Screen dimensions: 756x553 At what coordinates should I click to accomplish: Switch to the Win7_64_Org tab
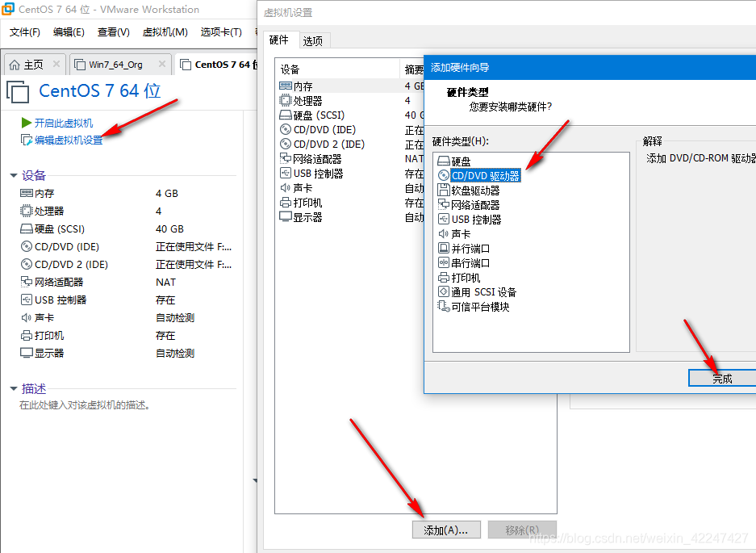[x=120, y=64]
